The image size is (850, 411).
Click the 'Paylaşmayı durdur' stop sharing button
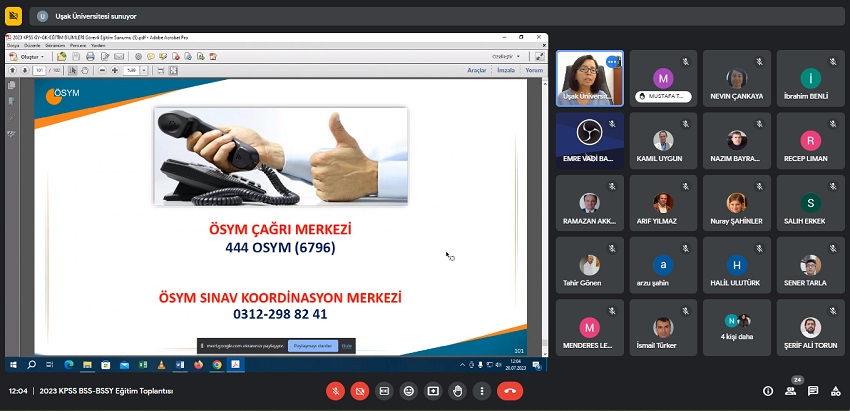pyautogui.click(x=312, y=345)
